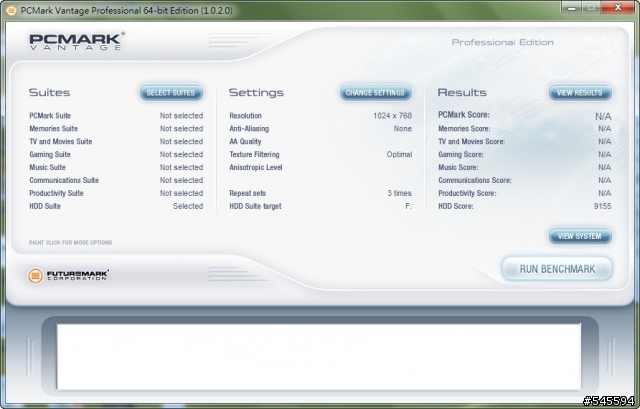Click the HDD Suite 'Selected' status
The width and height of the screenshot is (640, 409).
click(188, 206)
